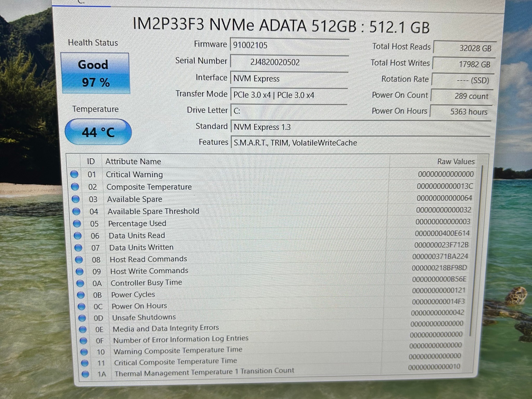Click the status dot beside Power On Hours (0C)
Screen dimensions: 532x399
(81, 307)
